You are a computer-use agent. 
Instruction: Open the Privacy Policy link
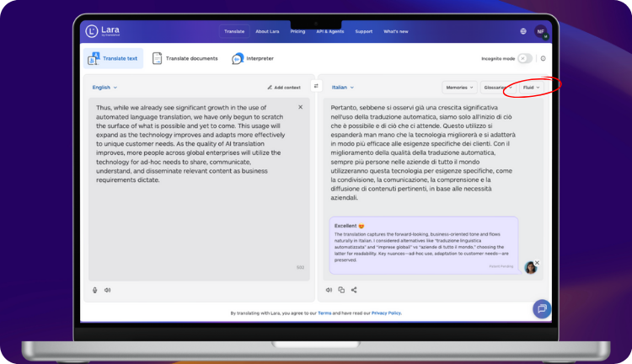pyautogui.click(x=388, y=313)
